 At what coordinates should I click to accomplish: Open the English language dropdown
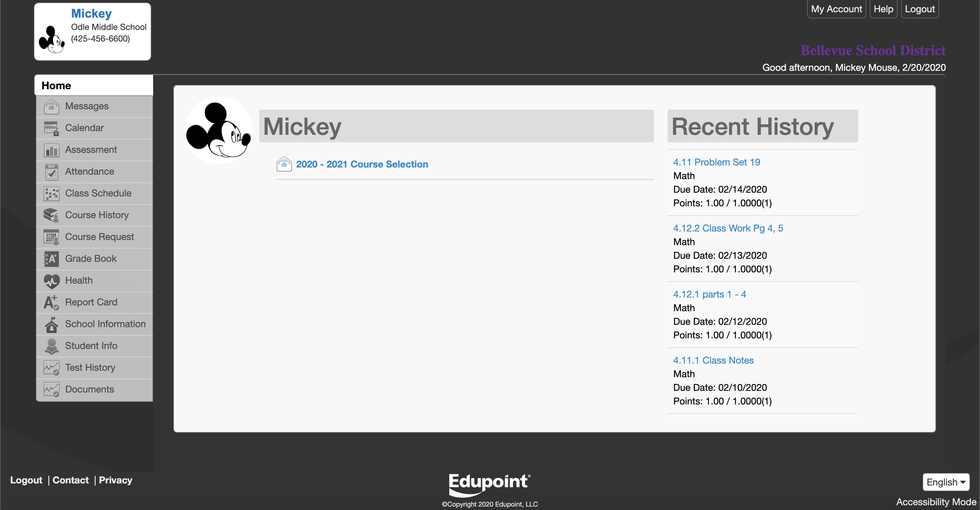(945, 482)
